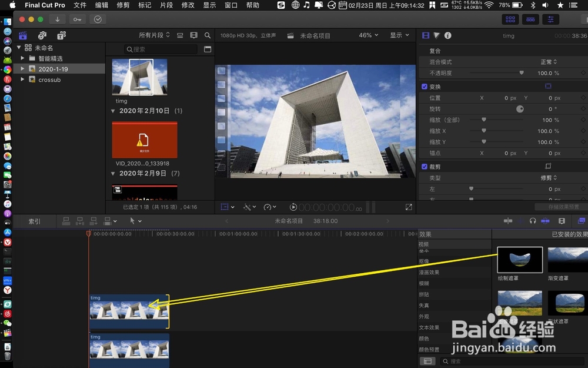Disable the 变换 (Transform) checkbox in the inspector
588x368 pixels.
coord(425,86)
